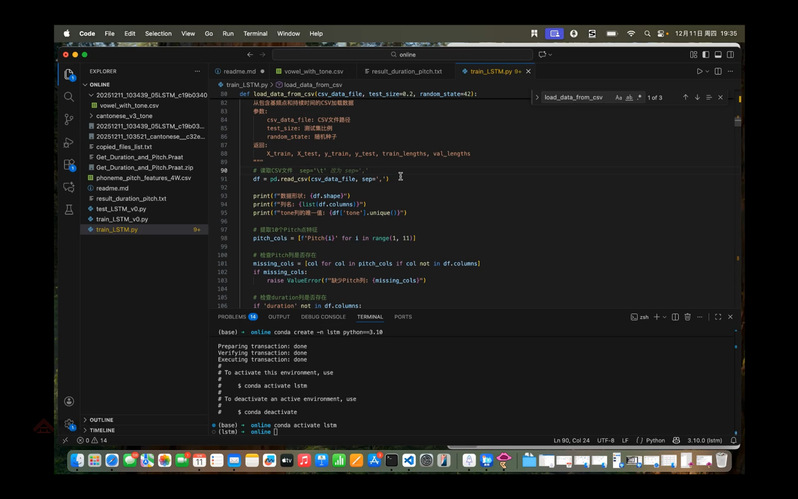Open the Testing flask icon view
Image resolution: width=798 pixels, height=499 pixels.
tap(69, 210)
